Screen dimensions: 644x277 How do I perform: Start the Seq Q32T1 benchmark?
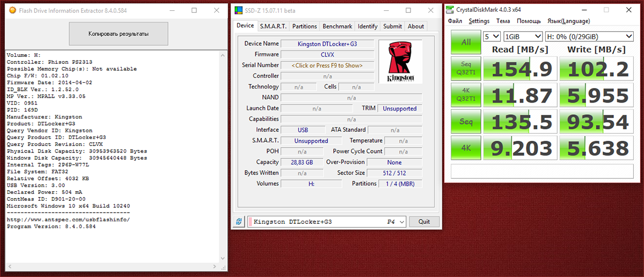coord(466,69)
